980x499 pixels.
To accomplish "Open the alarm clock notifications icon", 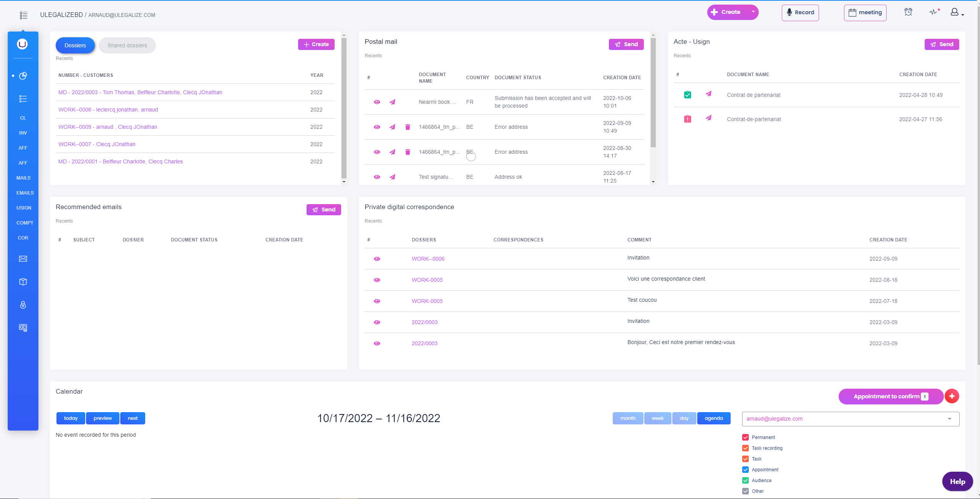I will [x=909, y=12].
